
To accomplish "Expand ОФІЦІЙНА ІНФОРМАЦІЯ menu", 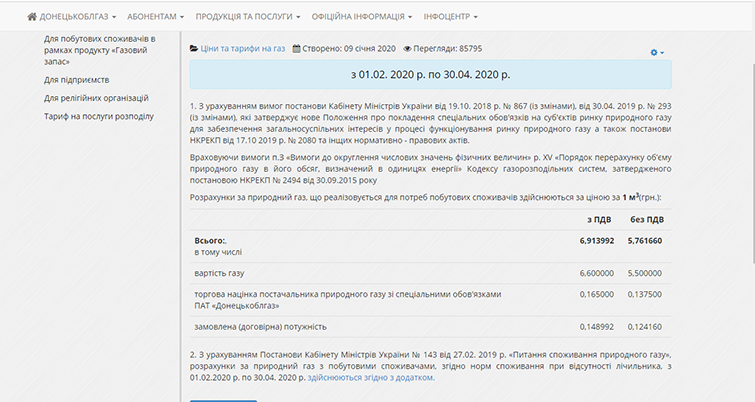I will 362,16.
